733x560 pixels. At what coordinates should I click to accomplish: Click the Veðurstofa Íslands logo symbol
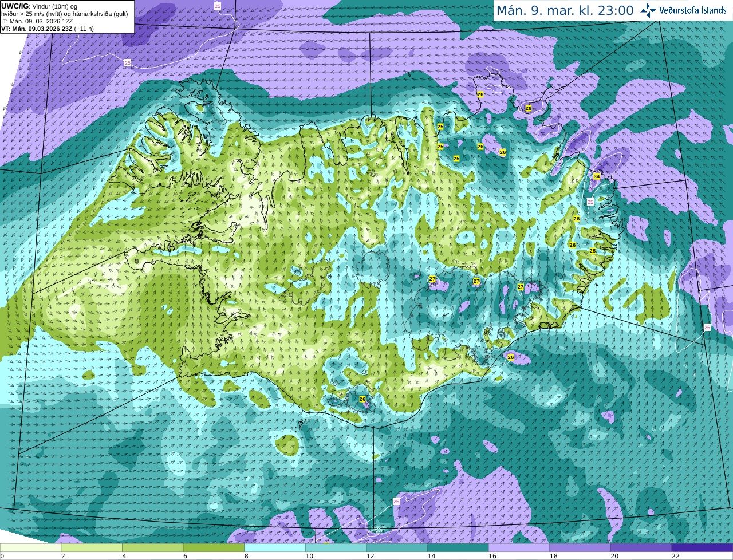pyautogui.click(x=648, y=10)
